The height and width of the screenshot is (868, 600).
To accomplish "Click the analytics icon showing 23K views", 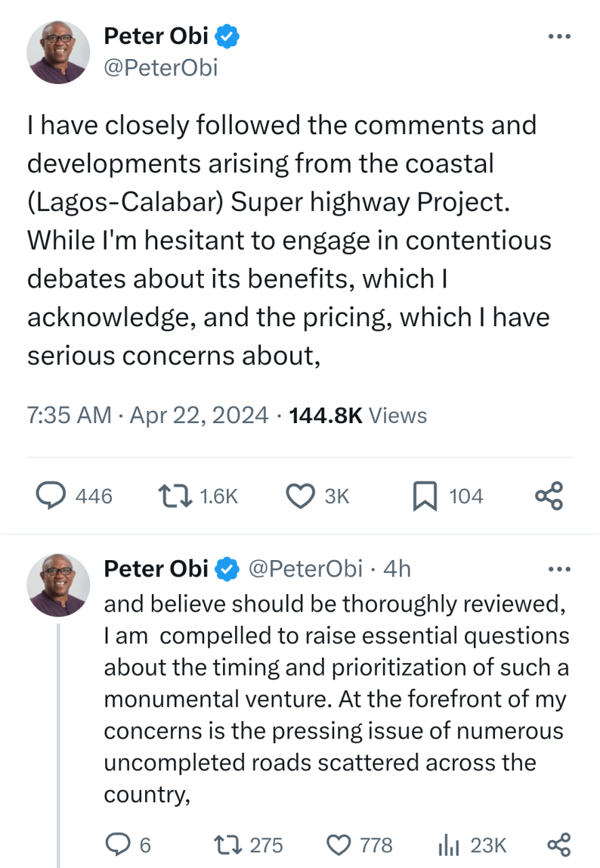I will 449,845.
